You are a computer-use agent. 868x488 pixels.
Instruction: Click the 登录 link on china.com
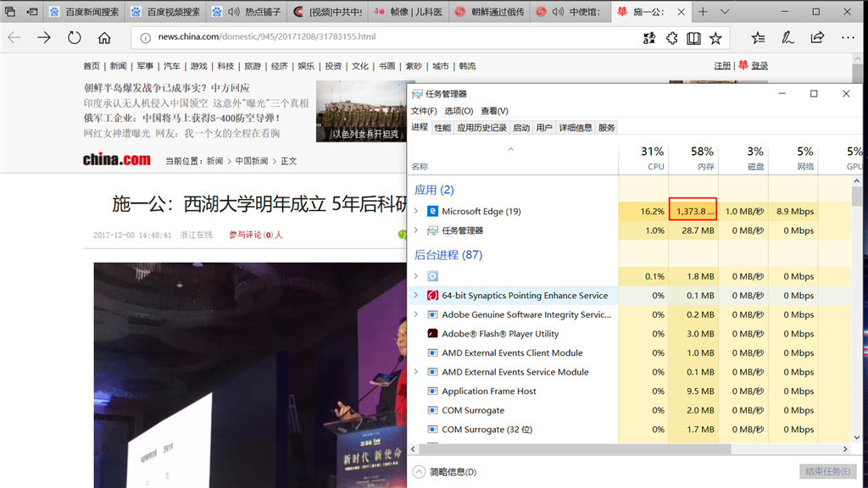coord(759,66)
